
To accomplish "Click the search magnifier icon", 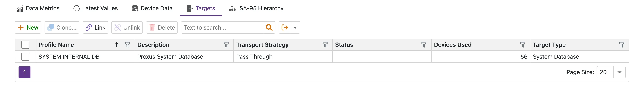I will pos(269,27).
